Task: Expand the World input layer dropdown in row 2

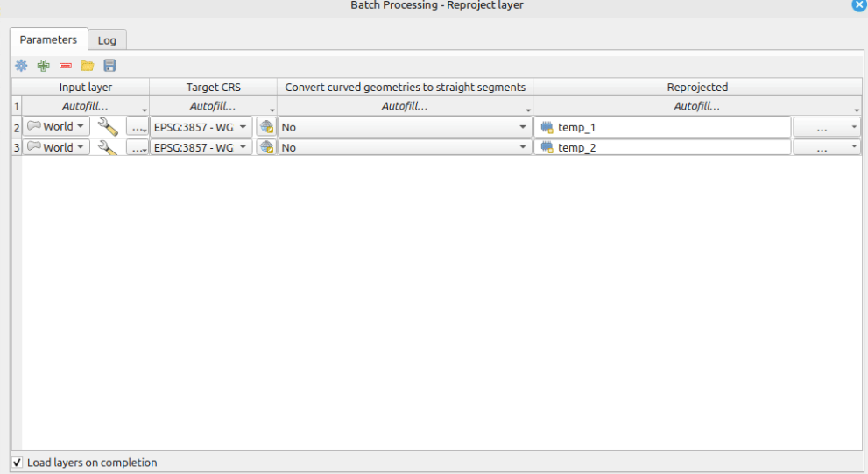Action: coord(57,127)
